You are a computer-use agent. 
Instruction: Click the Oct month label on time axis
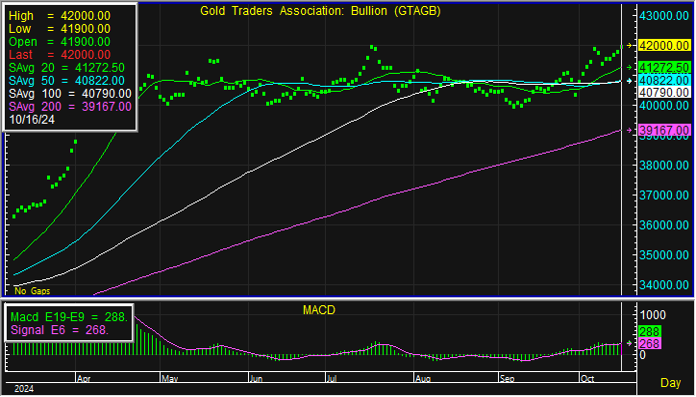point(587,379)
